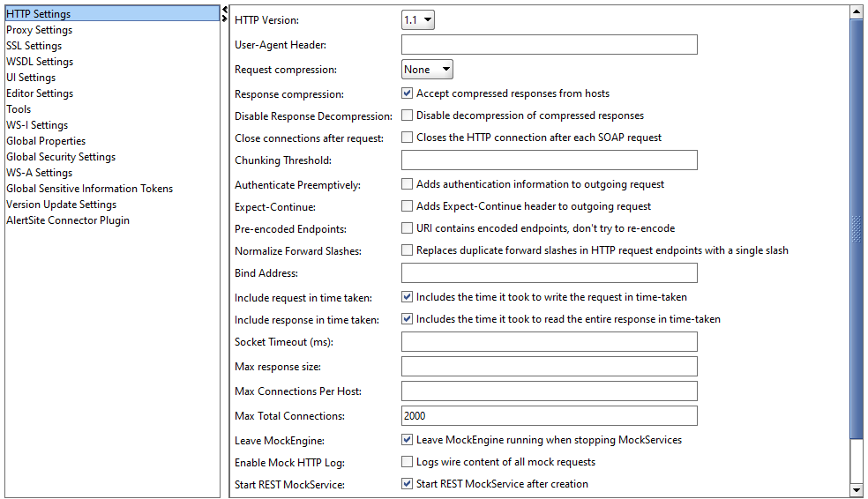Expand left panel with splitter right arrow
Screen dimensions: 868x499
(225, 19)
